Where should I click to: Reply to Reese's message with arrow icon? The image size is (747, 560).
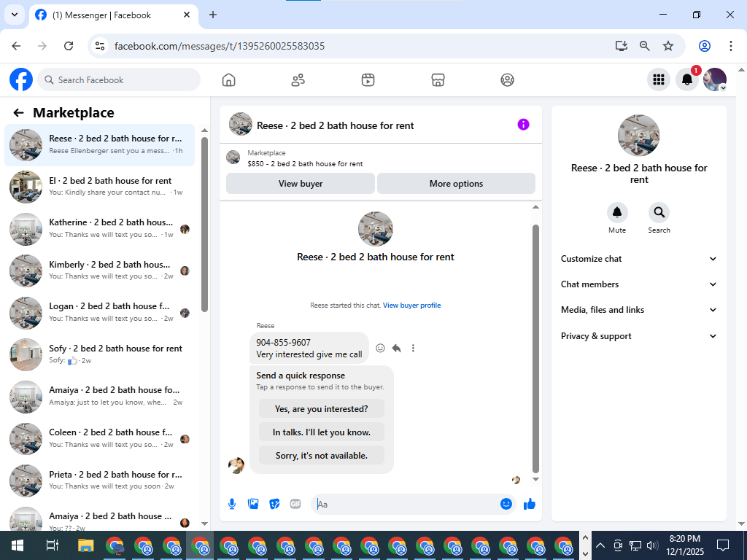click(x=396, y=348)
